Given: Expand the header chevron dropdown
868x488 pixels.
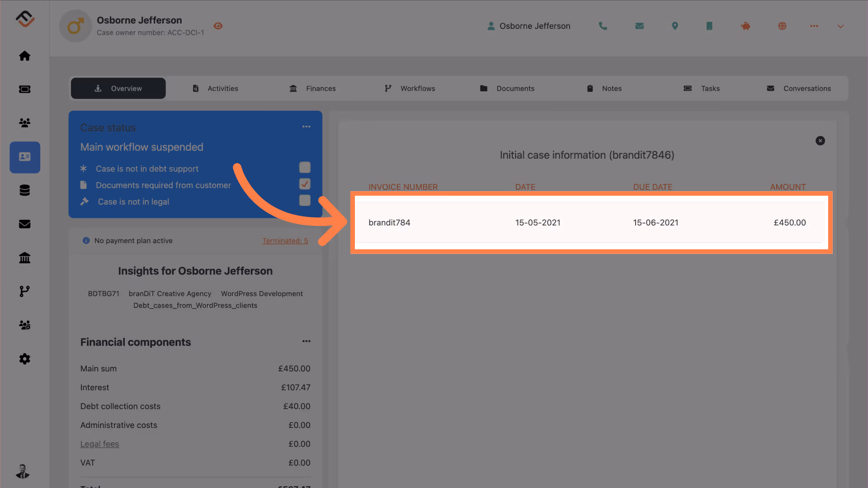Looking at the screenshot, I should tap(840, 26).
